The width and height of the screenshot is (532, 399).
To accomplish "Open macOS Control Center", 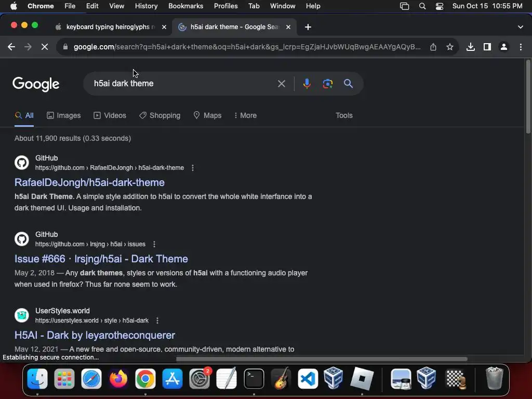I will [440, 6].
